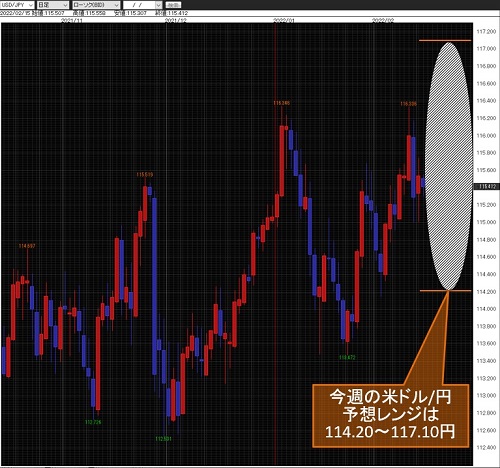The height and width of the screenshot is (468, 500).
Task: Select the high price label 116.336
Action: coord(408,104)
